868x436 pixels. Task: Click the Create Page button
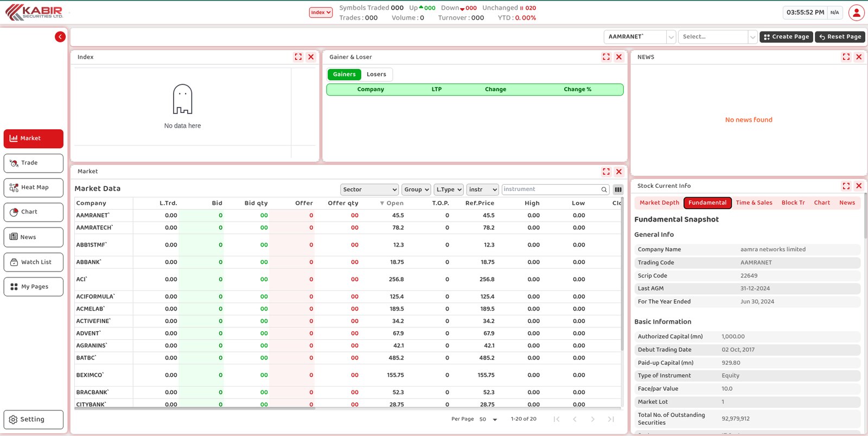[786, 37]
